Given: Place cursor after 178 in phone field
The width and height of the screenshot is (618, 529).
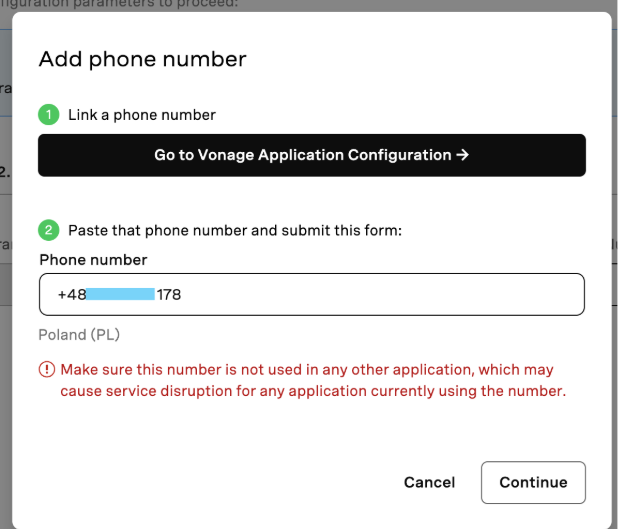Looking at the screenshot, I should [x=182, y=294].
